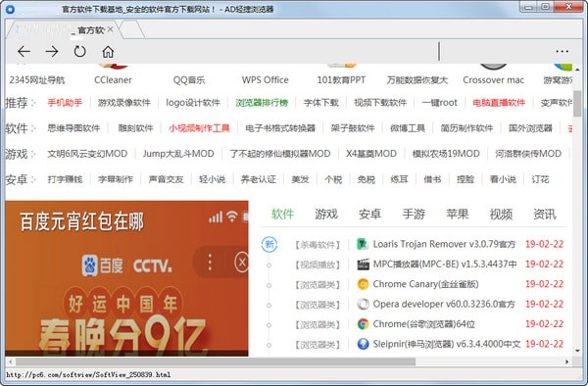Open the QQ音乐 link
The width and height of the screenshot is (588, 386).
pyautogui.click(x=189, y=79)
